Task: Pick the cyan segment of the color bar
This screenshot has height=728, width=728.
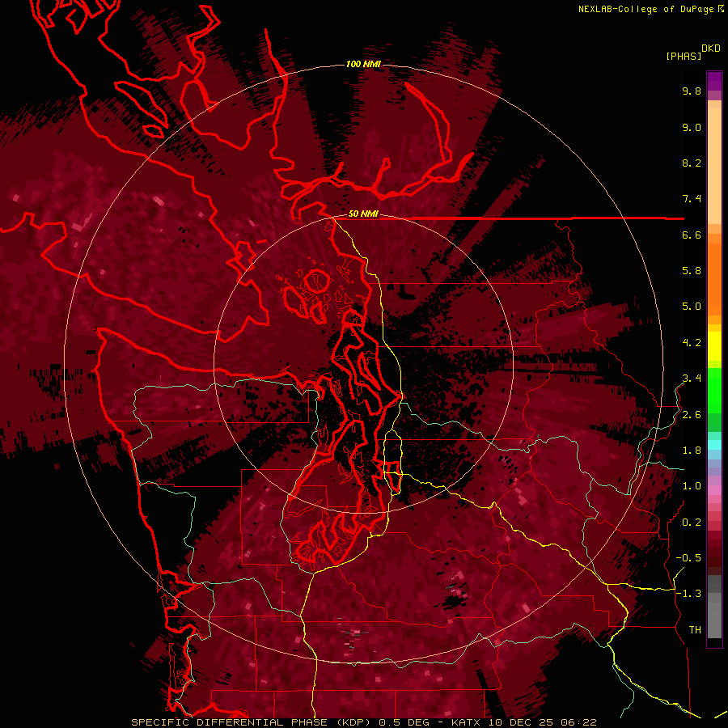Action: coord(714,444)
